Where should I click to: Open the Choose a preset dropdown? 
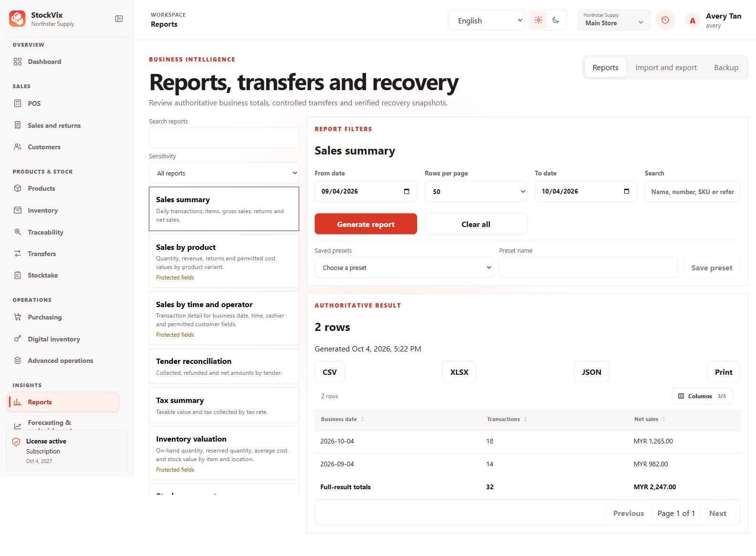tap(404, 268)
